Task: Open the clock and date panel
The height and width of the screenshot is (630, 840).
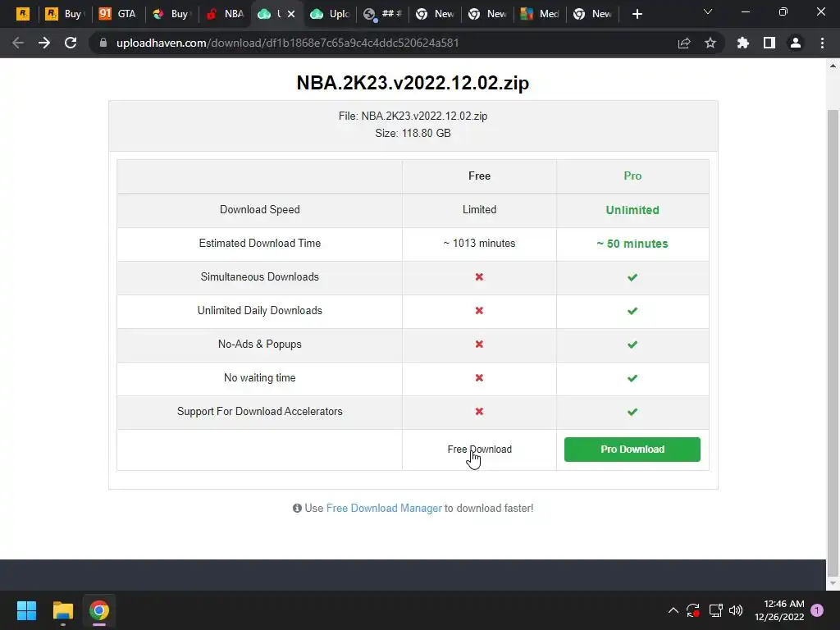Action: pyautogui.click(x=779, y=610)
